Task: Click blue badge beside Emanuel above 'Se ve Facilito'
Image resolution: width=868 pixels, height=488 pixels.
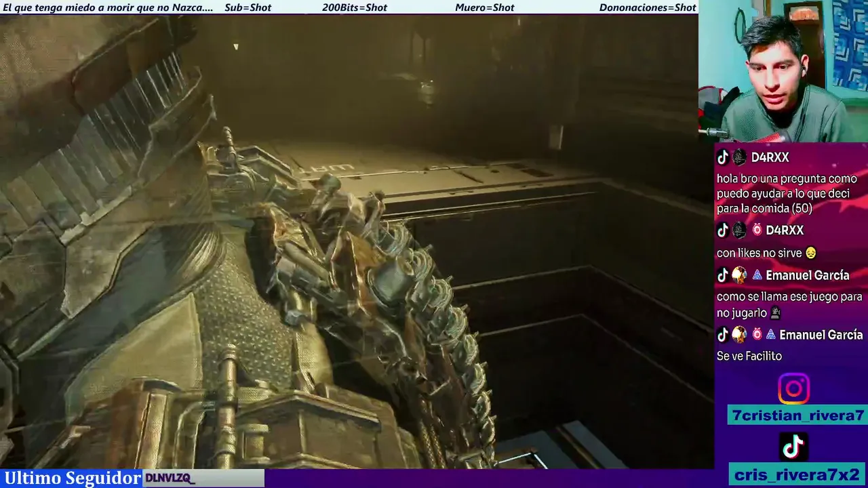Action: click(771, 335)
